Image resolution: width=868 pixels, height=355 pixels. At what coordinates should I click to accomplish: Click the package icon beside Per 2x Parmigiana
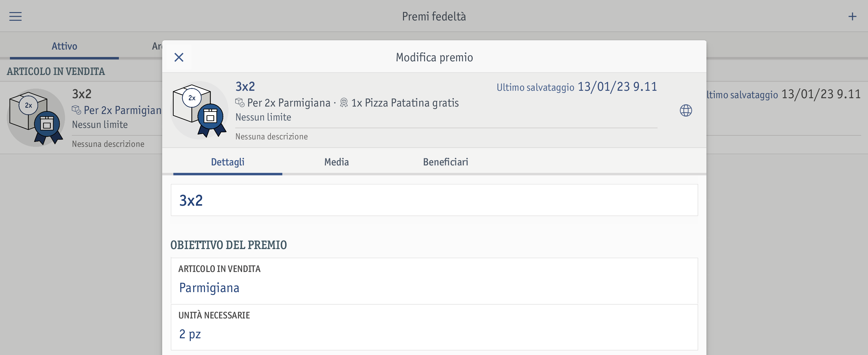click(x=240, y=103)
